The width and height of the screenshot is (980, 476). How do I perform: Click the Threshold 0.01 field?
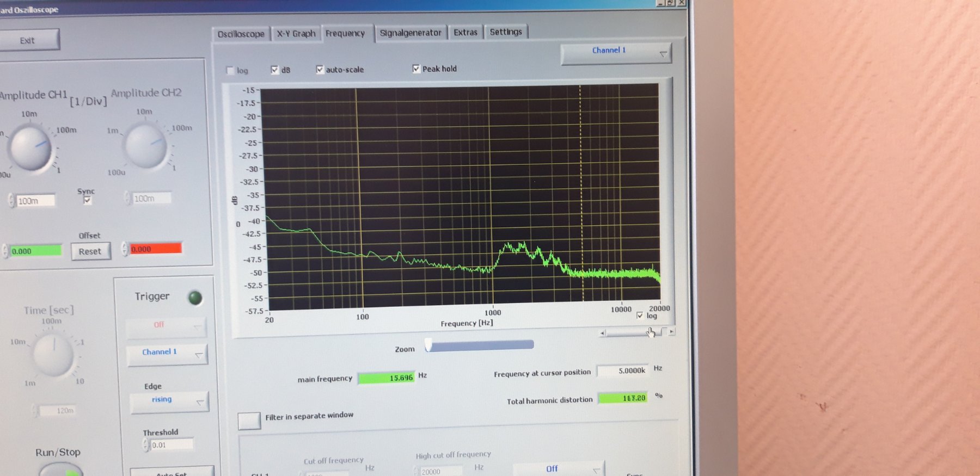pyautogui.click(x=171, y=445)
